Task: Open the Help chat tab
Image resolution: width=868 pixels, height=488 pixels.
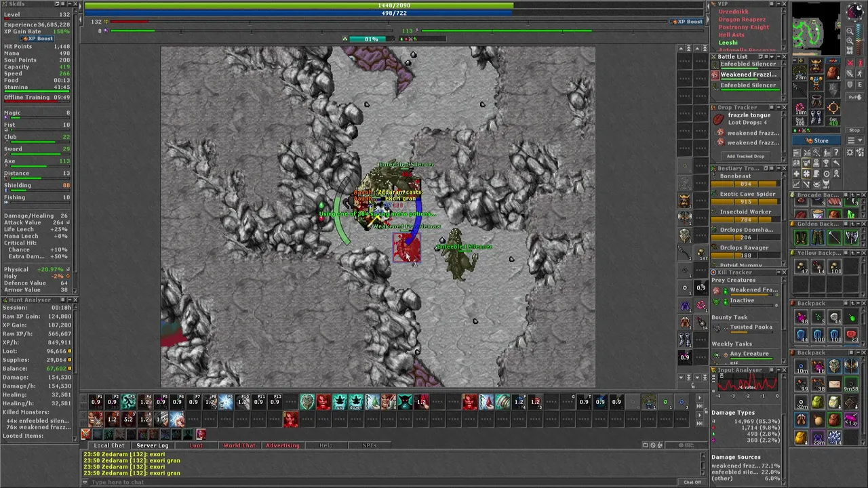Action: click(326, 445)
